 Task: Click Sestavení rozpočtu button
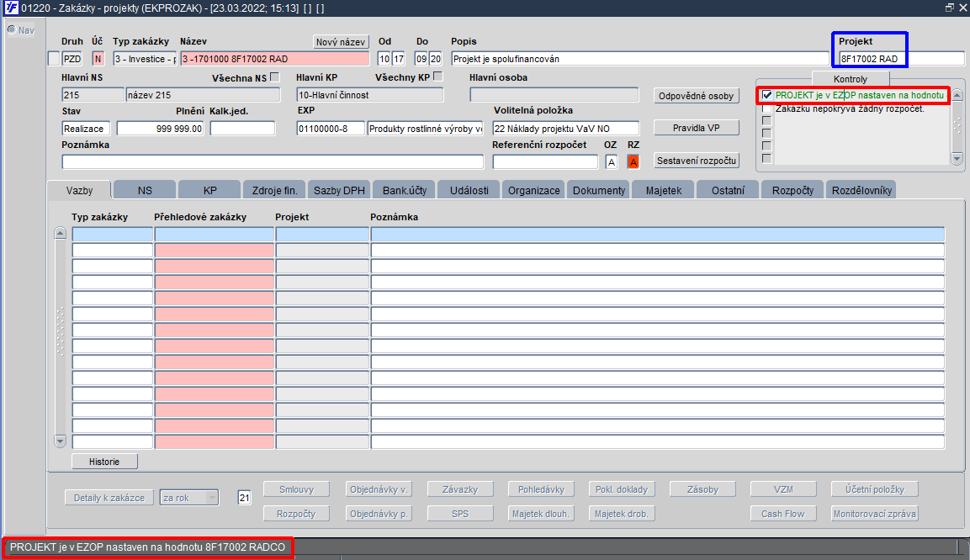pyautogui.click(x=696, y=161)
